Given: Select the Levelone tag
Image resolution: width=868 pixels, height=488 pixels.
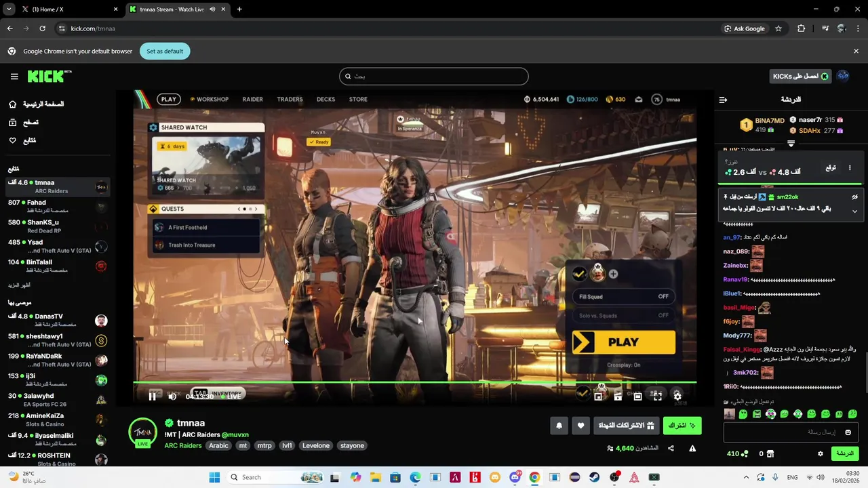Looking at the screenshot, I should (x=315, y=445).
